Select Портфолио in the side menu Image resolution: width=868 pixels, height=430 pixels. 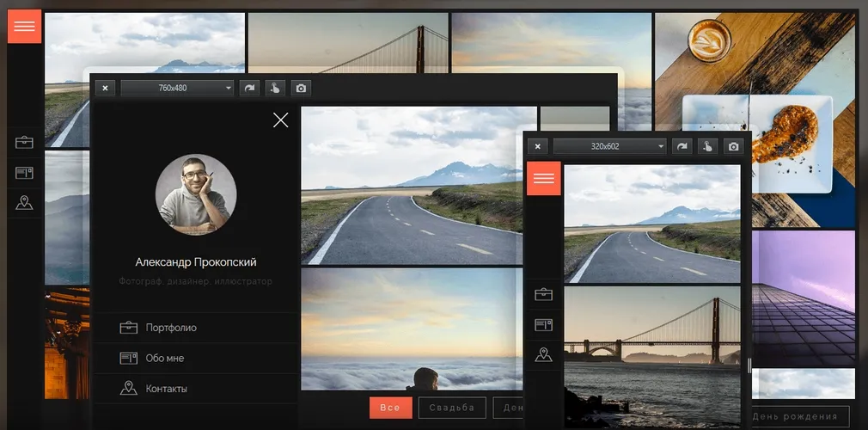click(171, 328)
